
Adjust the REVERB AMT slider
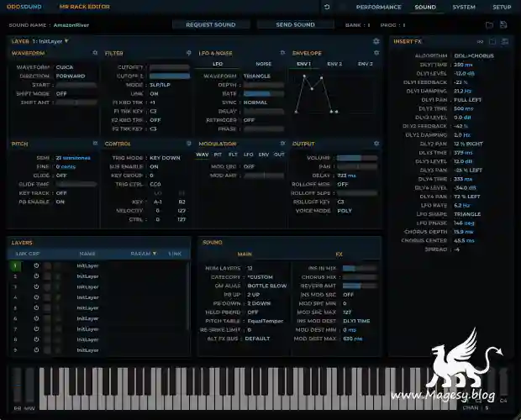360,286
